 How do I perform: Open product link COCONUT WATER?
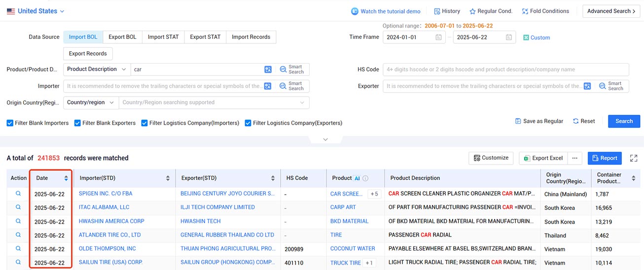(353, 249)
